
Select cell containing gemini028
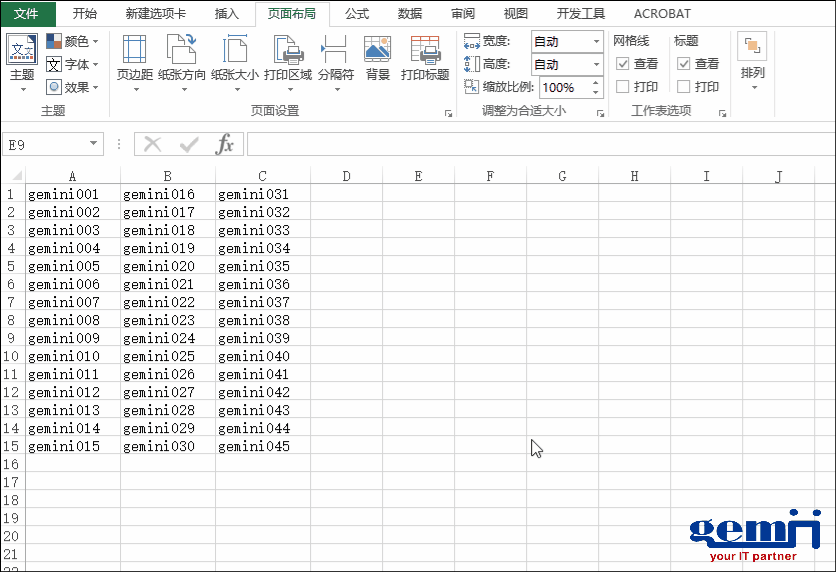[x=167, y=410]
